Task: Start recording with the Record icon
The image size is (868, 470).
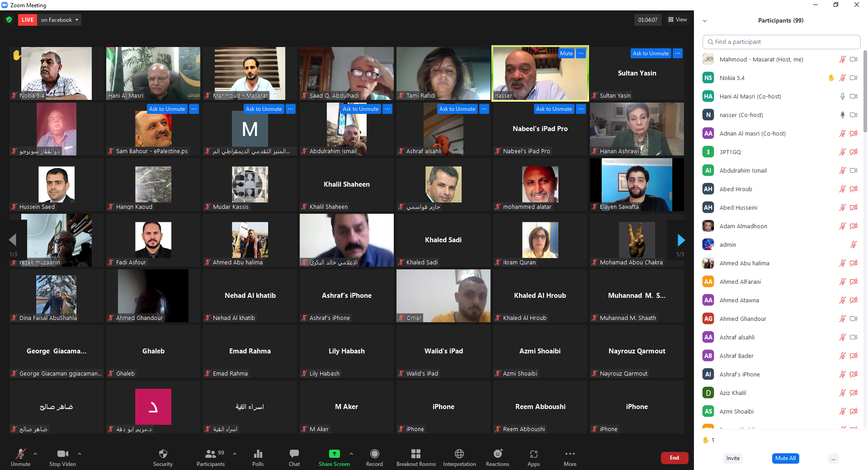Action: 374,454
